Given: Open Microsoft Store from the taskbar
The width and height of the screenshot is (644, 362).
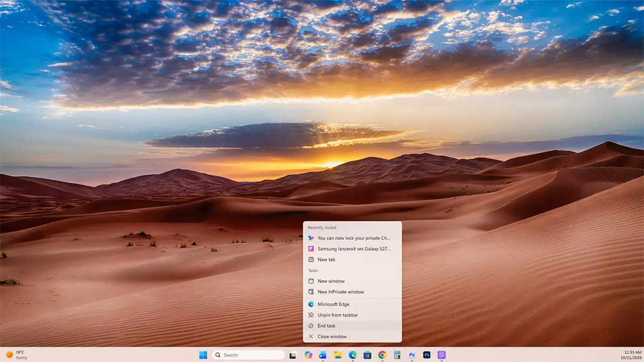Looking at the screenshot, I should (367, 355).
